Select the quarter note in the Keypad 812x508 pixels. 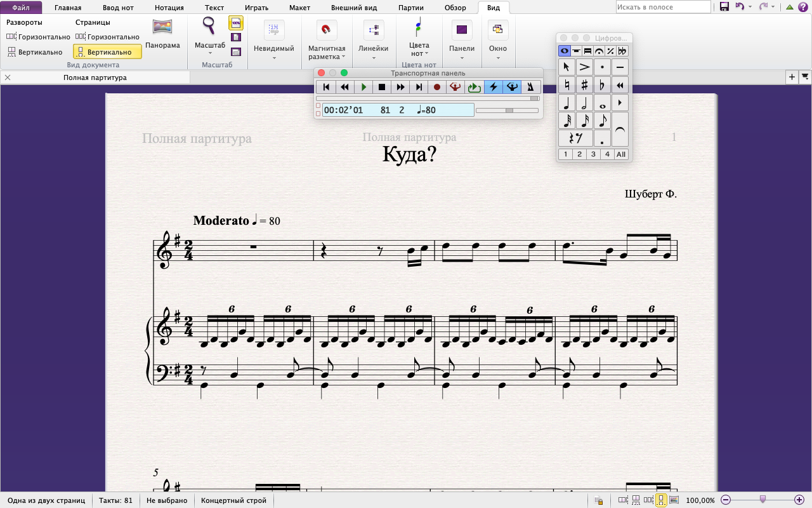click(x=566, y=103)
